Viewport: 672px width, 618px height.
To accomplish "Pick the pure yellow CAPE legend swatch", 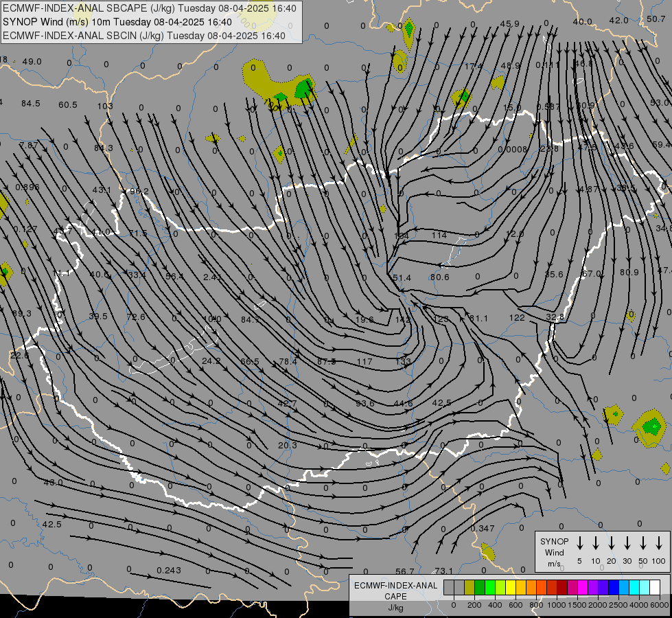I will coord(511,587).
